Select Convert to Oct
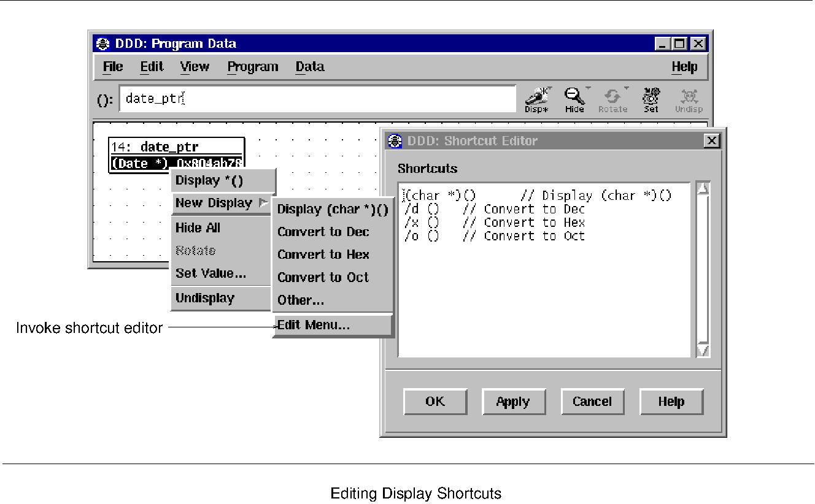The width and height of the screenshot is (815, 504). click(333, 277)
